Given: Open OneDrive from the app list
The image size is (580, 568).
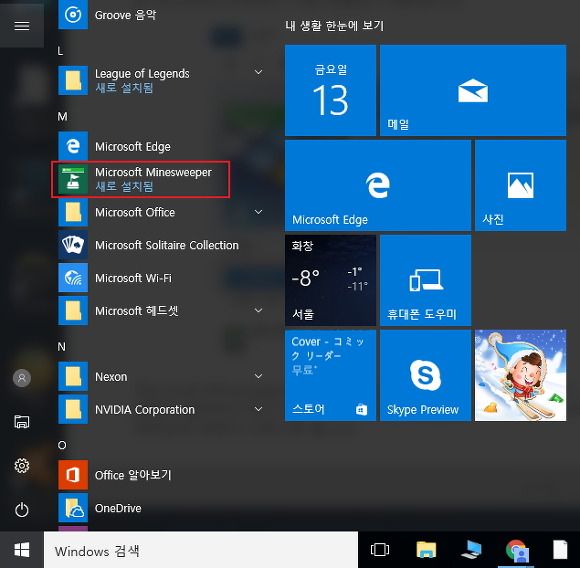Looking at the screenshot, I should [160, 508].
